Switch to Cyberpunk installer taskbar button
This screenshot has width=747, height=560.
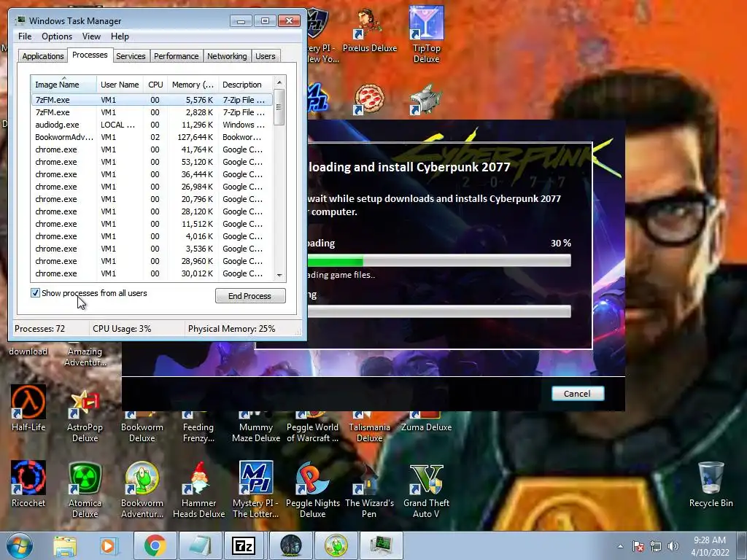click(290, 545)
